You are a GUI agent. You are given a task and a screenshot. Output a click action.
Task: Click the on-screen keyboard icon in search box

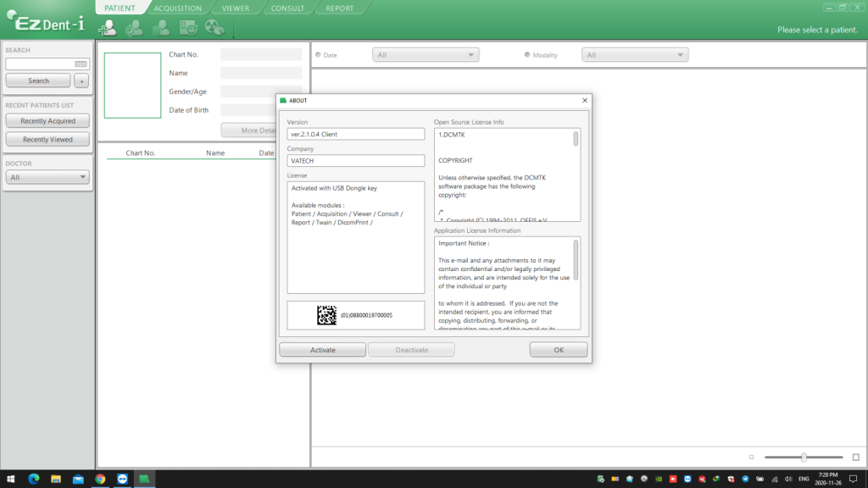81,64
